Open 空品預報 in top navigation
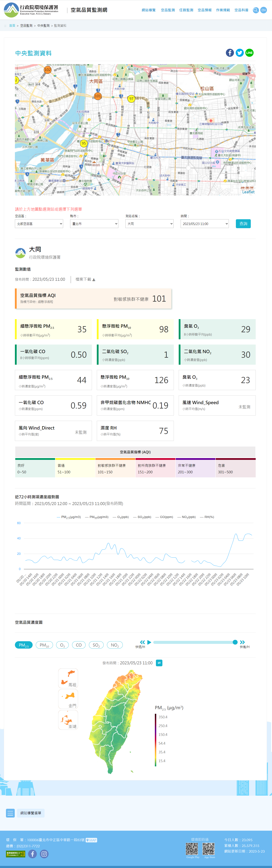Screen dimensions: 272x868 (204, 10)
